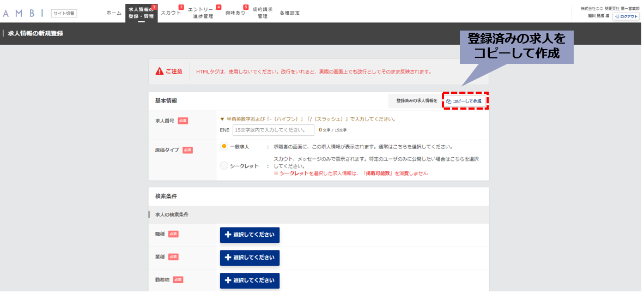Open the 興味あり menu item
This screenshot has width=644, height=293.
235,13
